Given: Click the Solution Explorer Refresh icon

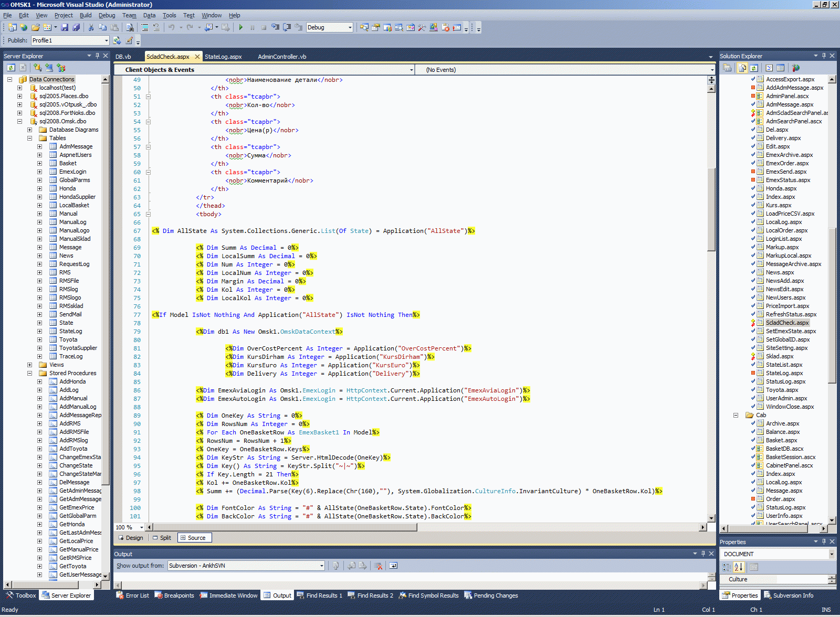Looking at the screenshot, I should point(754,68).
